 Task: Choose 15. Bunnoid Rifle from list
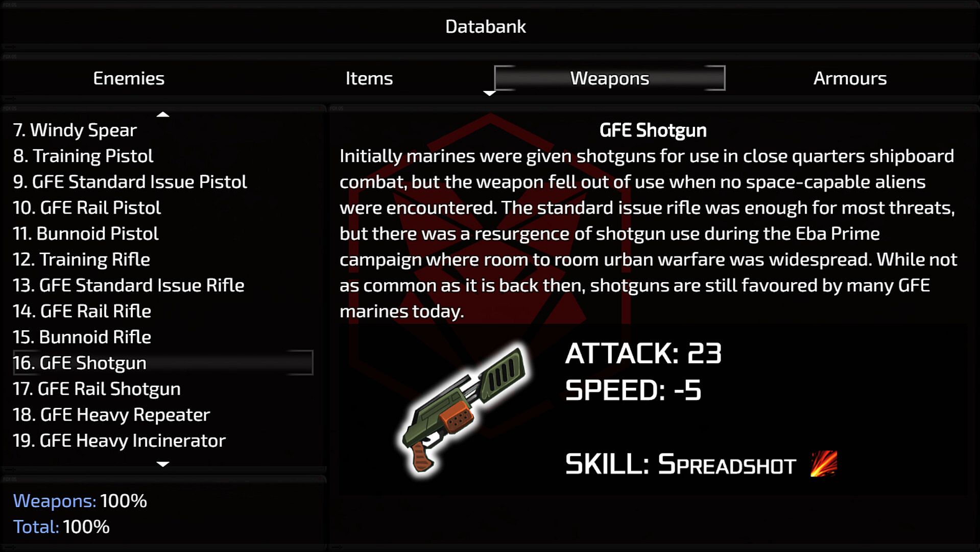tap(82, 337)
